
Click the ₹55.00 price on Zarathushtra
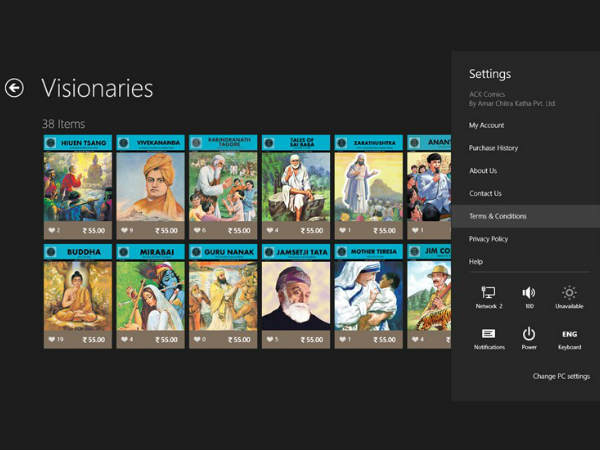point(385,230)
